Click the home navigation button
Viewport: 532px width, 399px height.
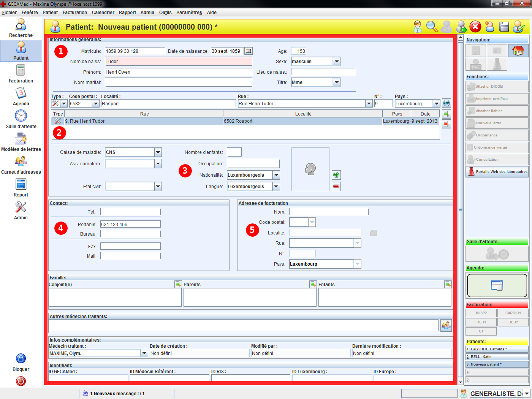click(x=518, y=51)
